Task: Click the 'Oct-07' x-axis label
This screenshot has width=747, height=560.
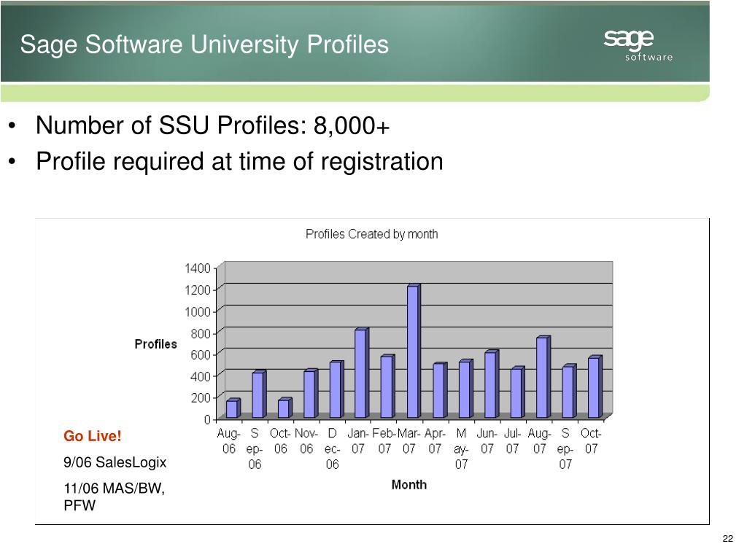Action: (x=591, y=441)
